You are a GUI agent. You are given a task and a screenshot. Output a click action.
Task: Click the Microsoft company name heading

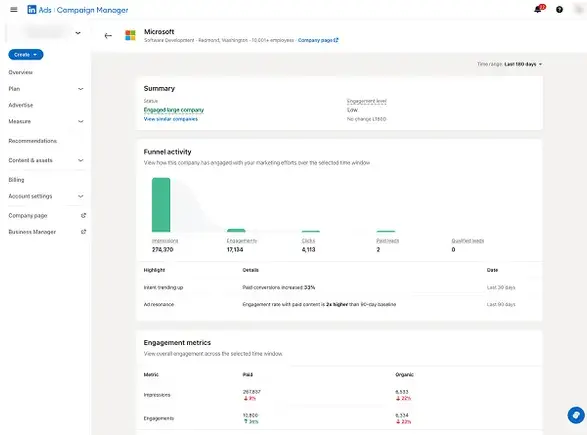coord(159,32)
